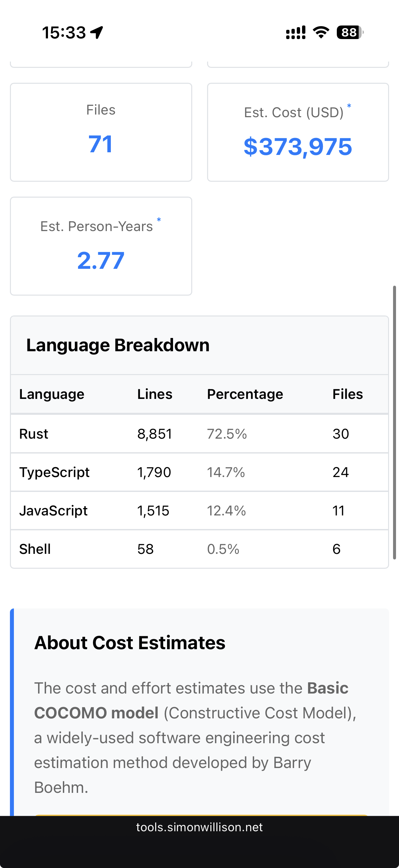The width and height of the screenshot is (399, 868).
Task: Tap the location arrow icon in status bar
Action: [x=97, y=33]
